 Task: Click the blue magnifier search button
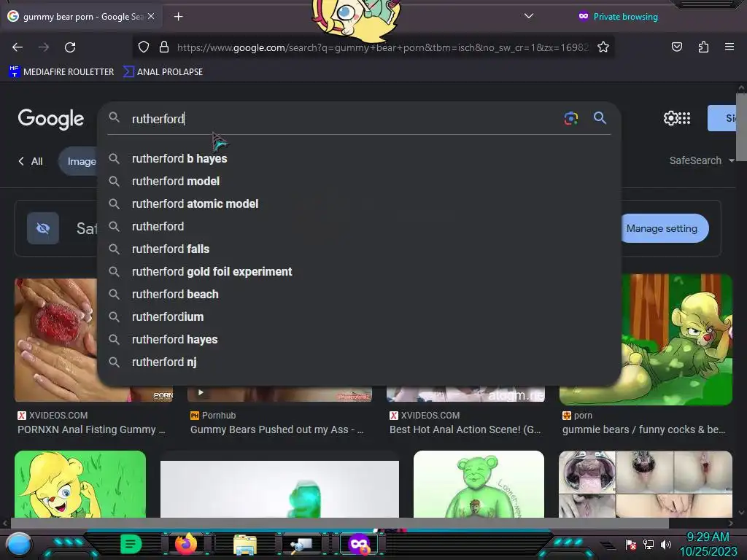coord(600,117)
